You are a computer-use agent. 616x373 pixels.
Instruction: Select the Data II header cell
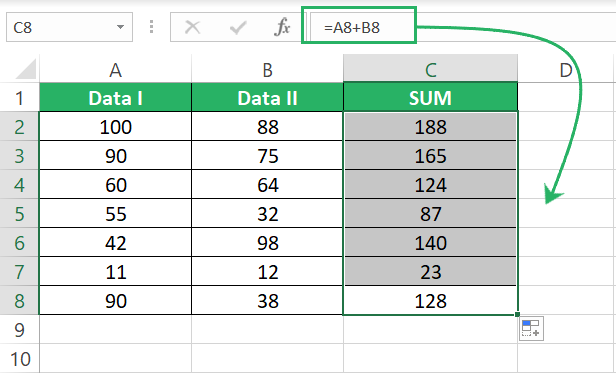[268, 97]
